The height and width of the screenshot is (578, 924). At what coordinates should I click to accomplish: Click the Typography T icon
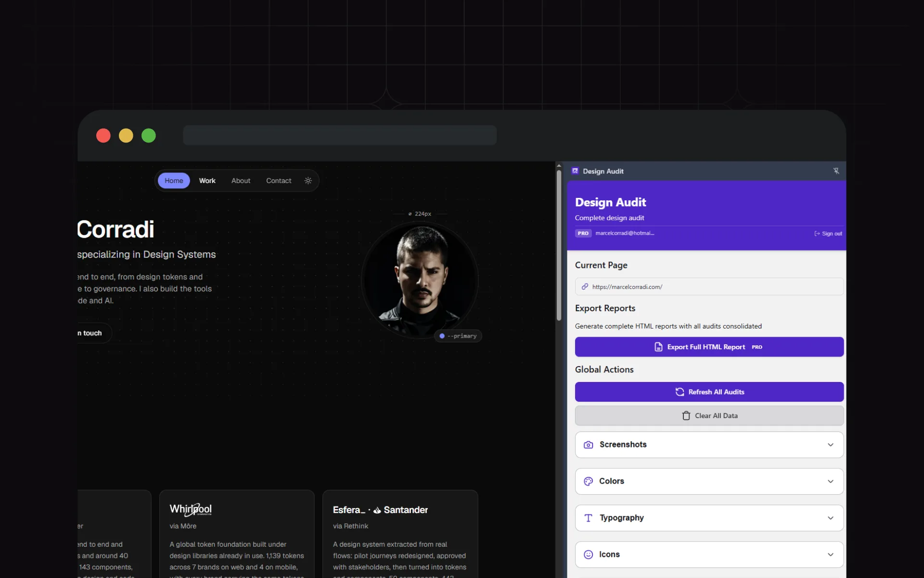click(588, 518)
